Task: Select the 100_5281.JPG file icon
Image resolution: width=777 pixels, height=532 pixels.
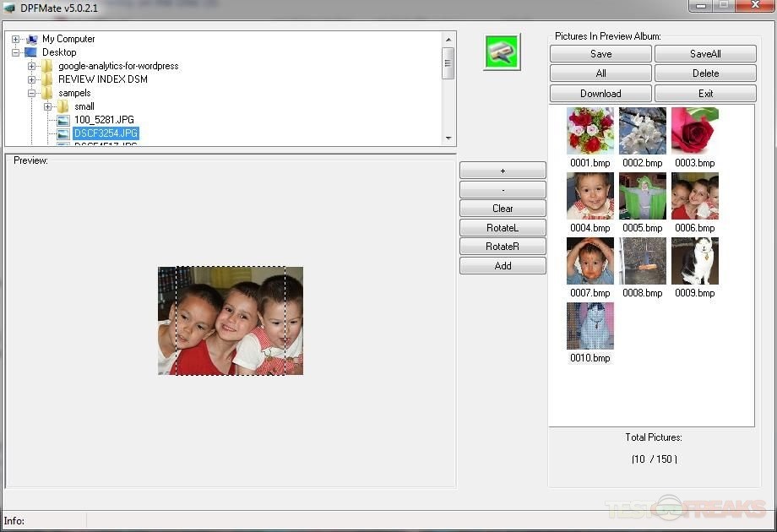Action: [x=63, y=120]
